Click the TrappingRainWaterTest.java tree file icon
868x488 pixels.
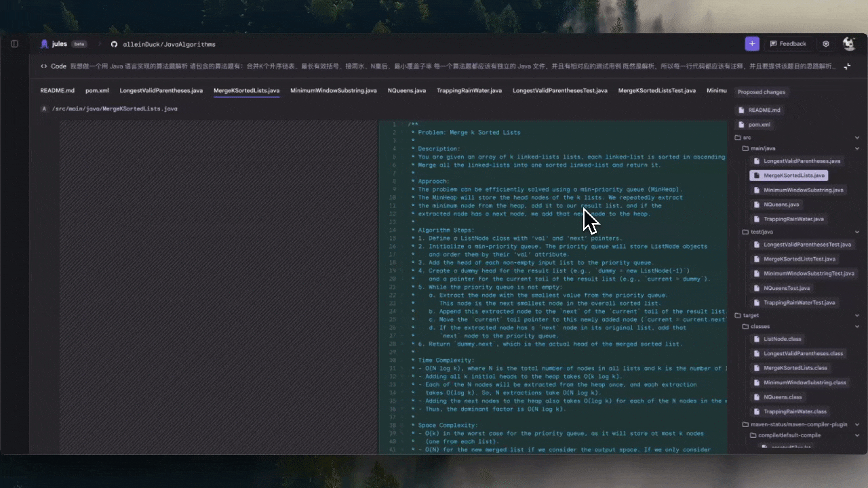point(757,303)
